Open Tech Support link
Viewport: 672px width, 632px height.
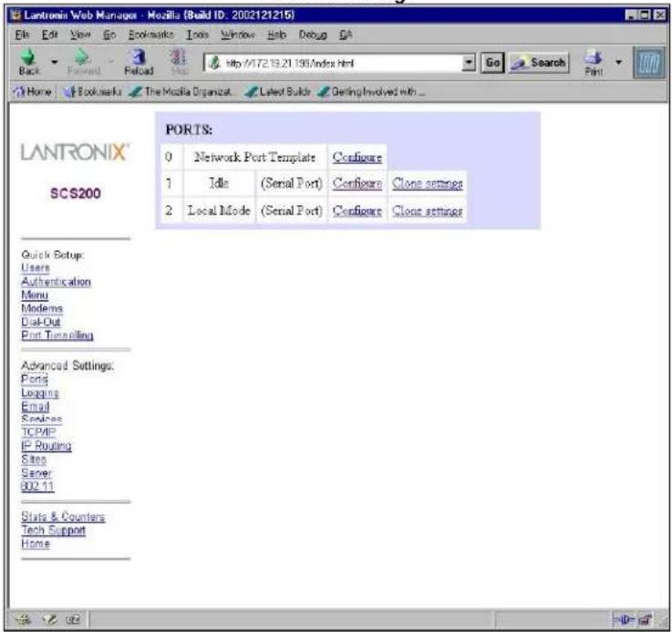pos(54,531)
